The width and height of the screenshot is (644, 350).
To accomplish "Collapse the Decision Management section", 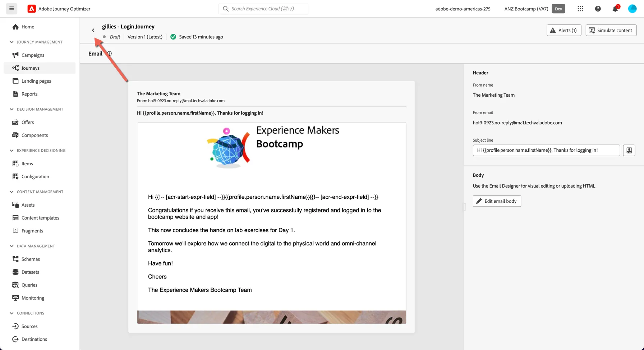I will pos(11,109).
